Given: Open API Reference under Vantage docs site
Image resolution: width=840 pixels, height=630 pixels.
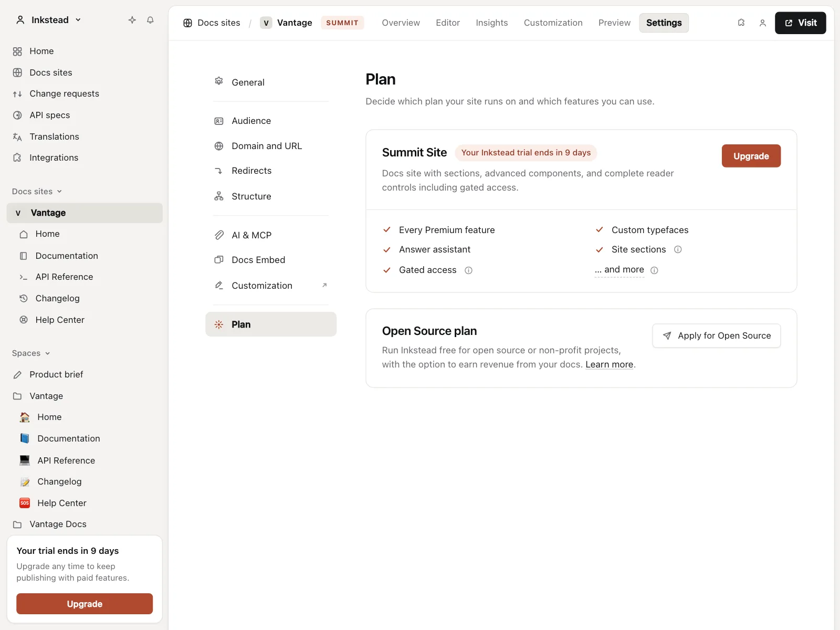Looking at the screenshot, I should pyautogui.click(x=85, y=277).
